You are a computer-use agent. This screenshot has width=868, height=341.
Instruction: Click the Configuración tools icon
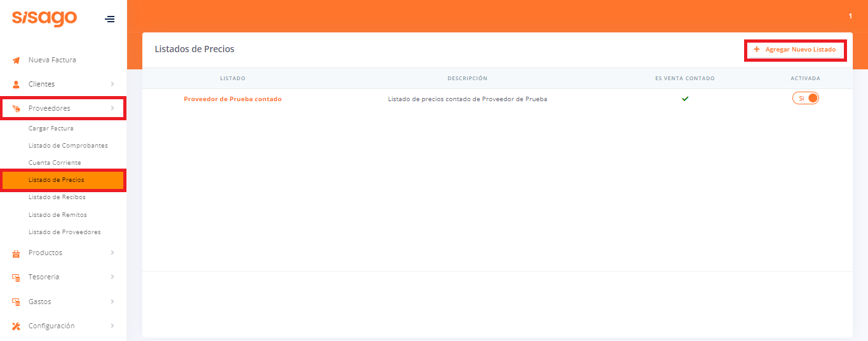[x=17, y=326]
